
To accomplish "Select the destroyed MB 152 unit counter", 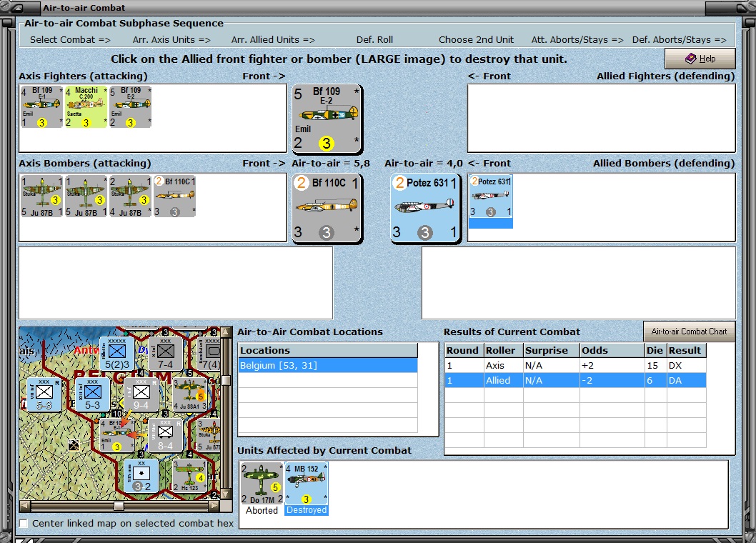I will [x=306, y=484].
